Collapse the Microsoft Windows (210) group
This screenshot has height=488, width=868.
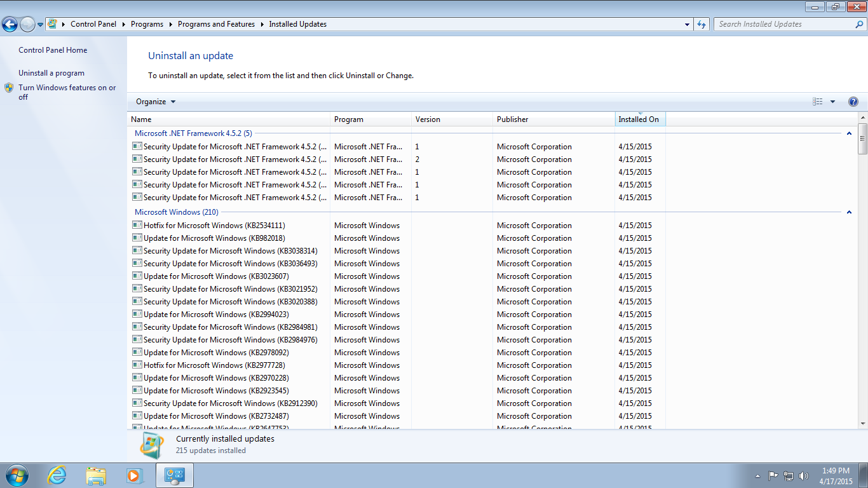coord(849,212)
